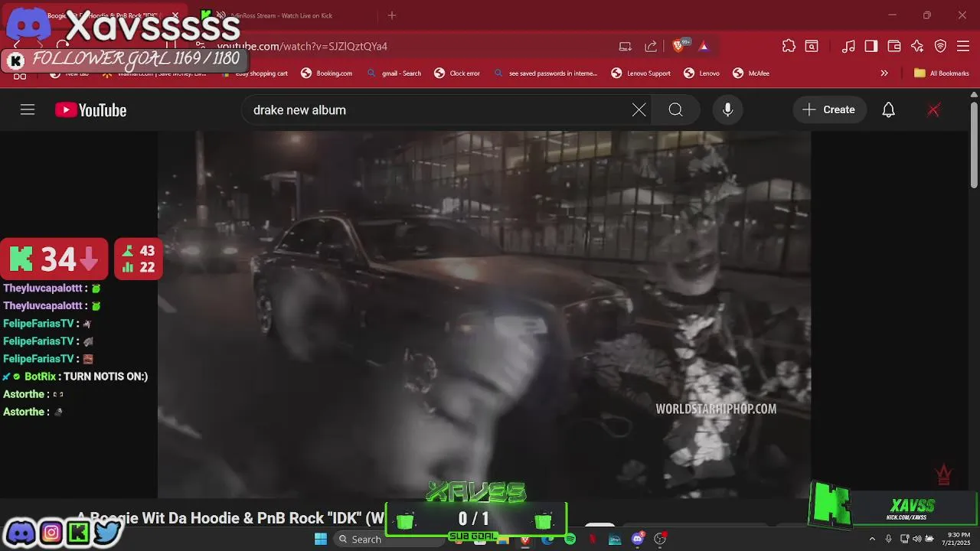This screenshot has width=980, height=551.
Task: Open the gmail - Search bookmark
Action: click(394, 73)
